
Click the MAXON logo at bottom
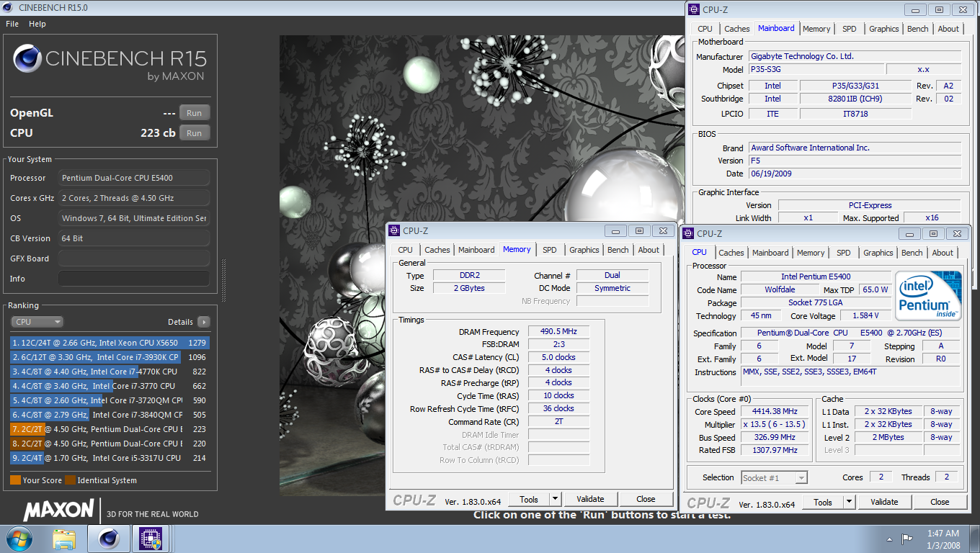click(58, 511)
